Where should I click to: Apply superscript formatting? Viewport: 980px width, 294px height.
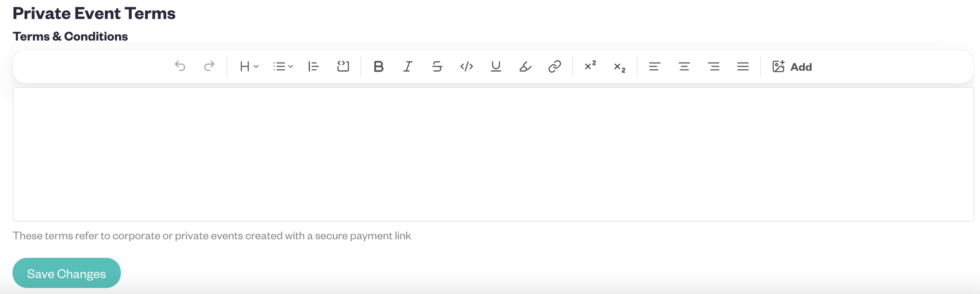(590, 66)
